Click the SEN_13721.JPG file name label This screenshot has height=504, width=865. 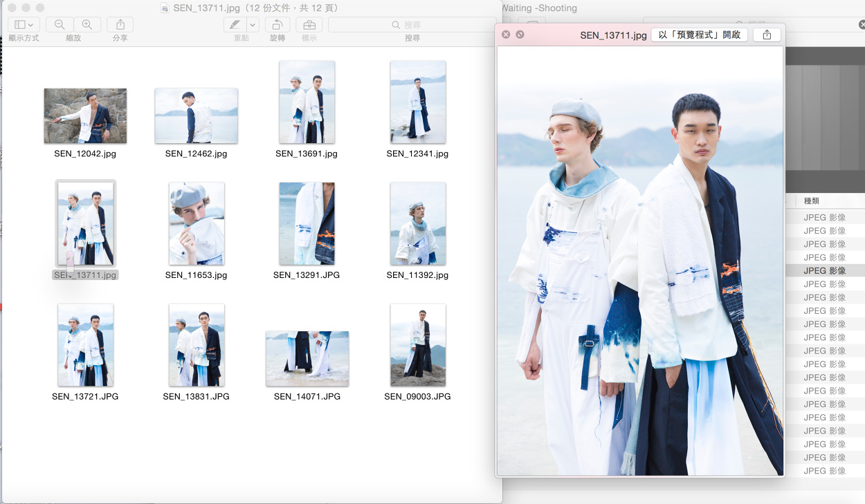point(85,397)
